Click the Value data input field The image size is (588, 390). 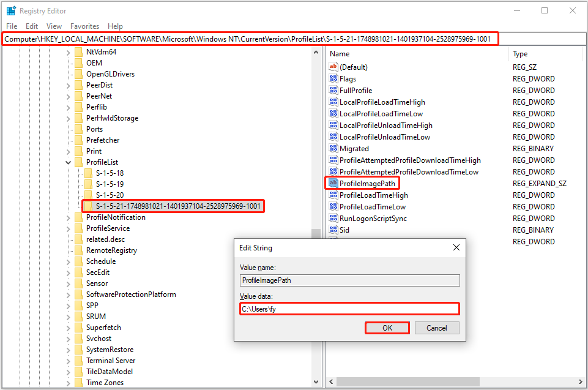pos(349,309)
